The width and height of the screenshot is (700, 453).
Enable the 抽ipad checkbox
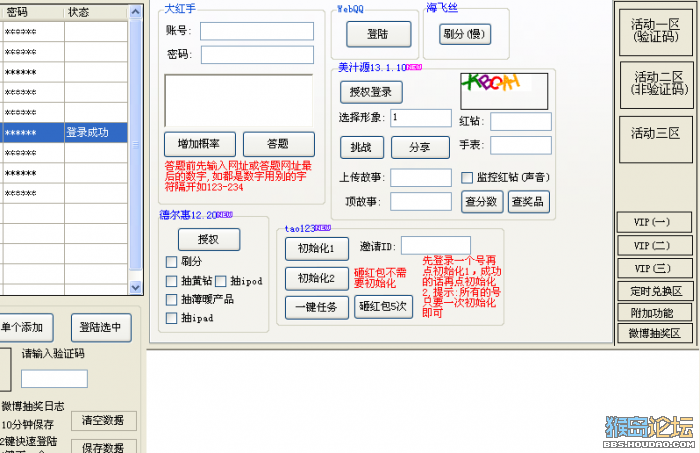pos(171,318)
